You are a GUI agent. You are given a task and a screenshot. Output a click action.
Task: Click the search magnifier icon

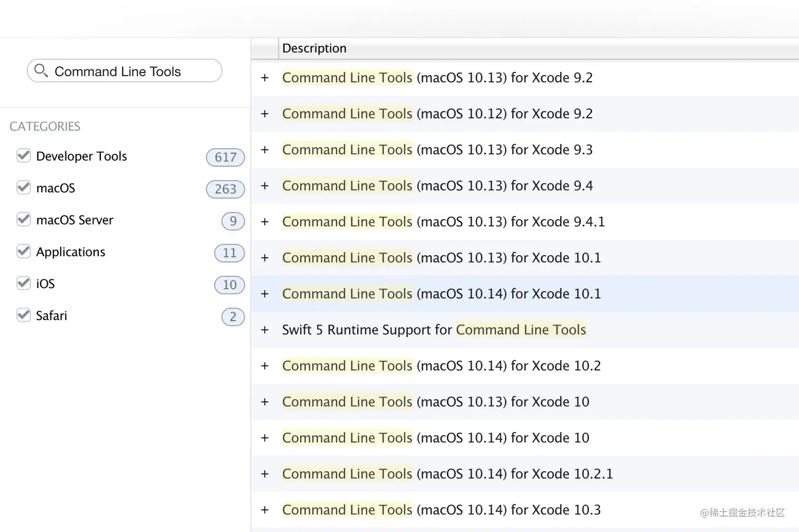pyautogui.click(x=41, y=71)
